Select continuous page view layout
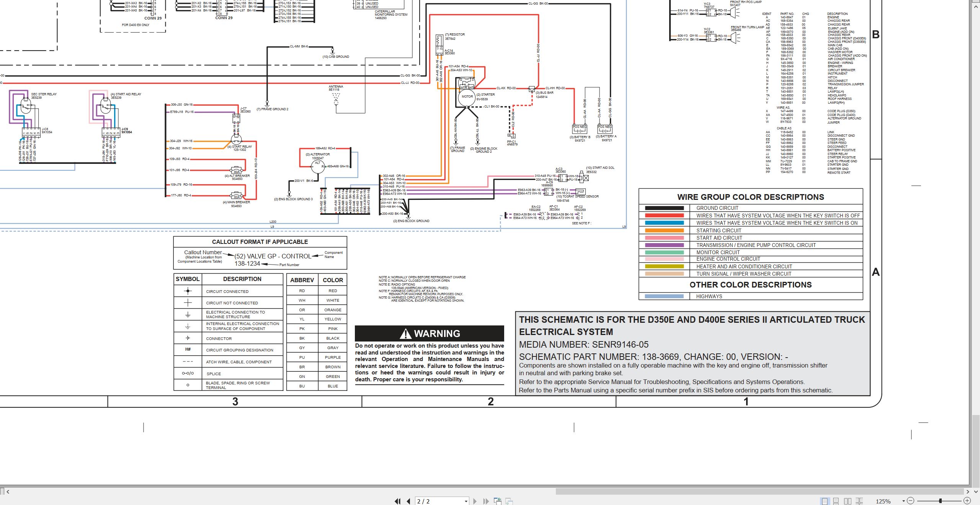Image resolution: width=980 pixels, height=505 pixels. point(836,501)
